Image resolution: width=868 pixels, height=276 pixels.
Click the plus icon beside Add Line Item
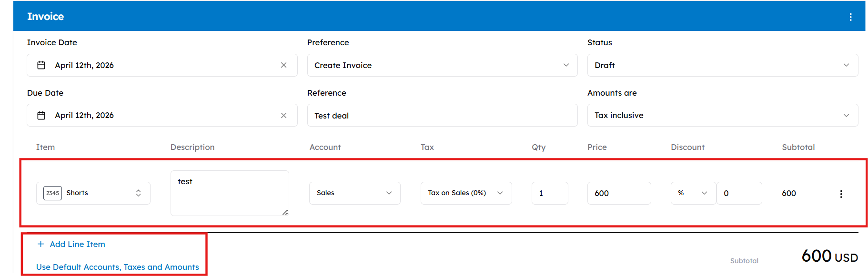point(40,244)
